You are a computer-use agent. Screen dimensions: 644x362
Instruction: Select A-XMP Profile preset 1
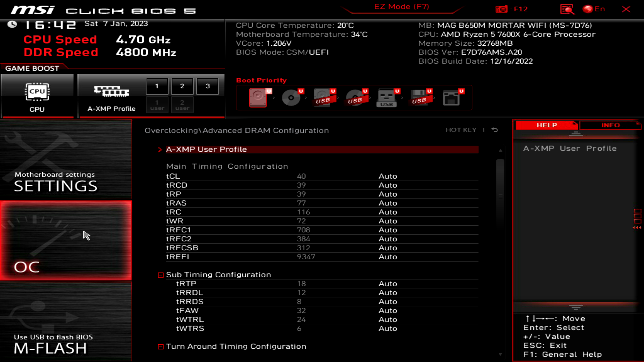pos(157,86)
